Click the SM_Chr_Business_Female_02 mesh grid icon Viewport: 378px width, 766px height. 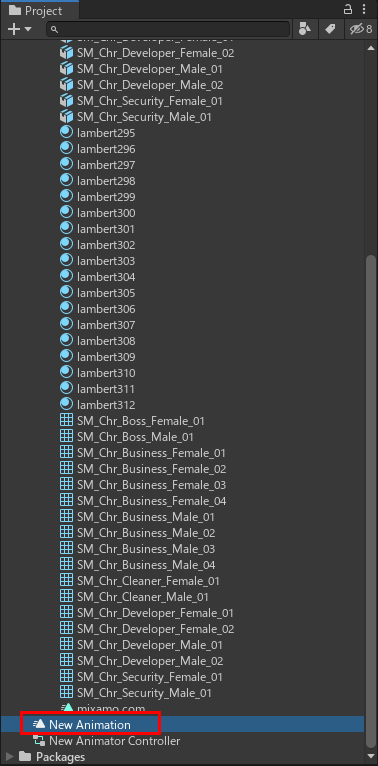[x=66, y=469]
